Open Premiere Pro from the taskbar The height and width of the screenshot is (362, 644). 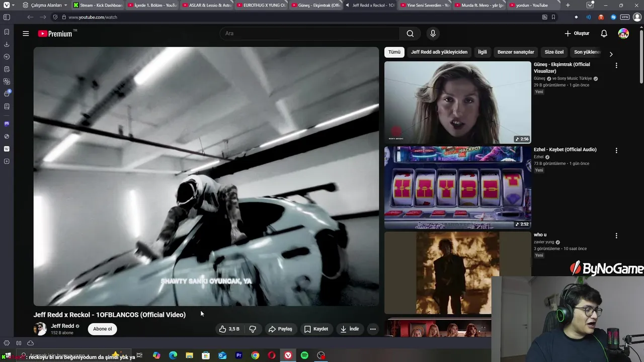pos(238,355)
